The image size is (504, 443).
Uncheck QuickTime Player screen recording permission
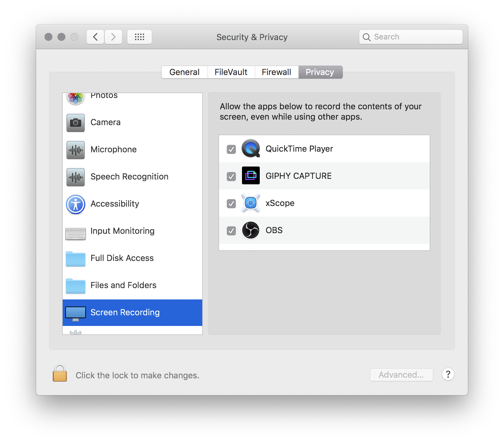point(231,149)
